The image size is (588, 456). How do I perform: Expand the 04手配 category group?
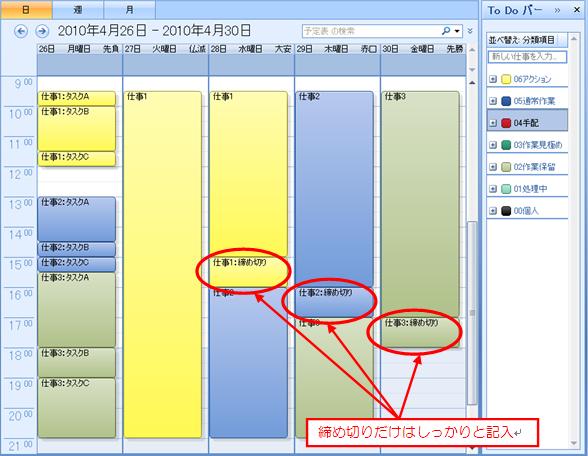493,123
